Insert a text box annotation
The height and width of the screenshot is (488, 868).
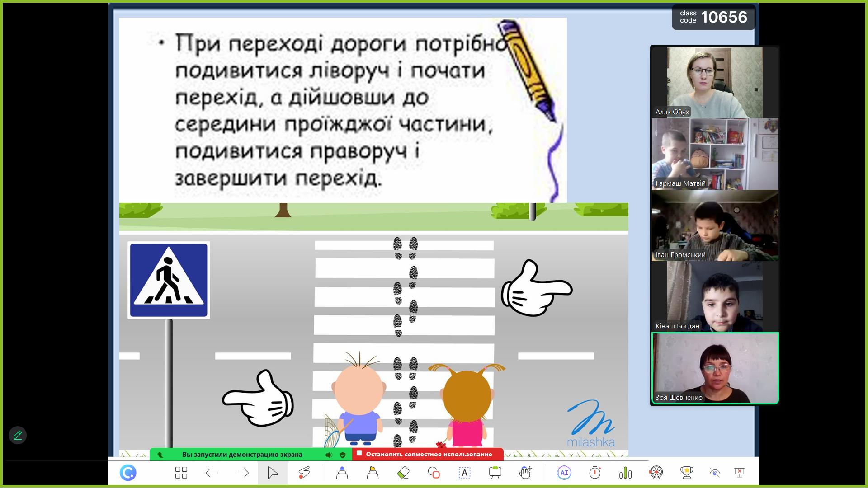click(x=464, y=473)
